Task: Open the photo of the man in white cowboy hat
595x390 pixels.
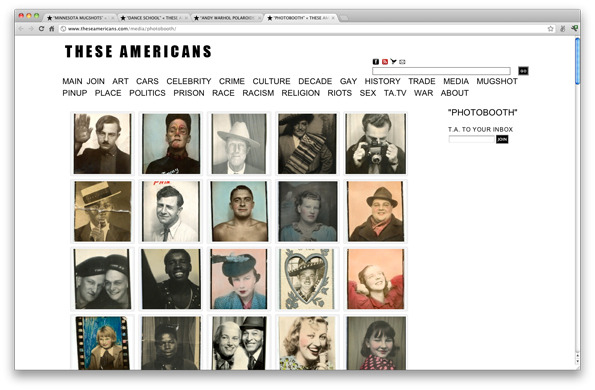Action: click(x=239, y=144)
